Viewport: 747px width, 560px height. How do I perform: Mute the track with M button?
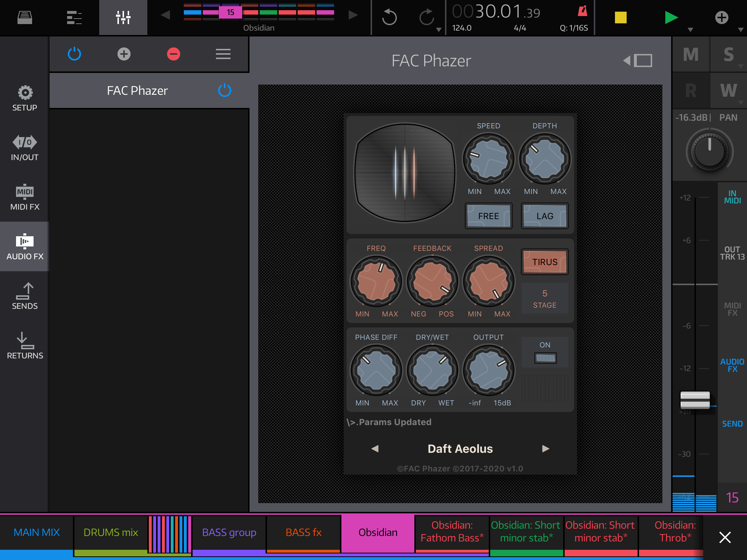click(690, 54)
